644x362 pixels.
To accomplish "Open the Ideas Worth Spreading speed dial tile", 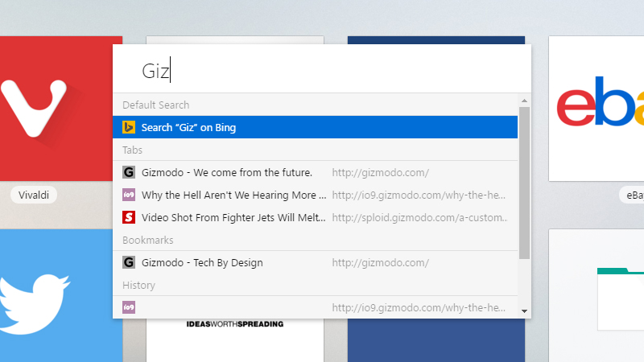I will (x=235, y=339).
